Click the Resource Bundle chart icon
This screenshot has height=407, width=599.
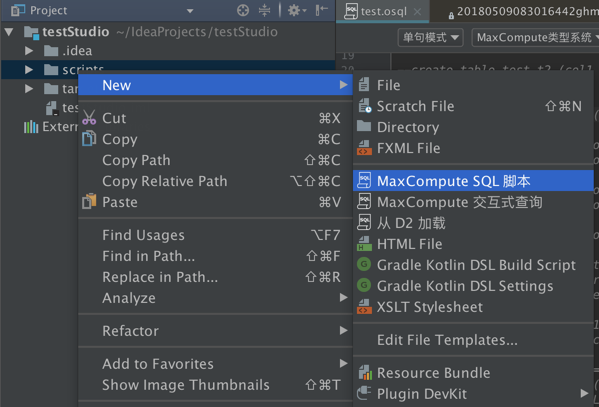click(365, 373)
